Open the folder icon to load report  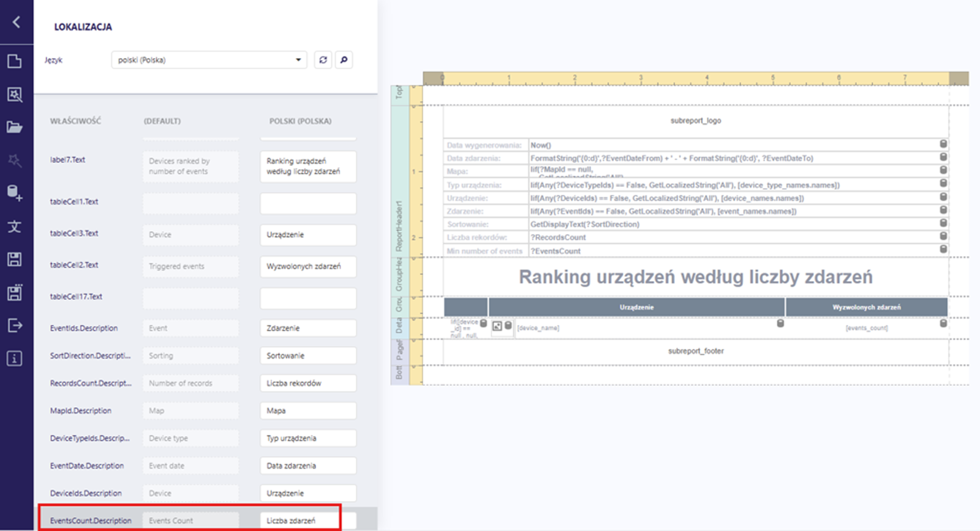[15, 127]
